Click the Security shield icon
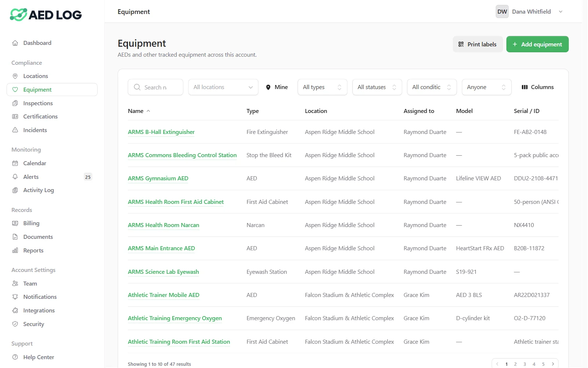588x368 pixels. click(x=15, y=324)
